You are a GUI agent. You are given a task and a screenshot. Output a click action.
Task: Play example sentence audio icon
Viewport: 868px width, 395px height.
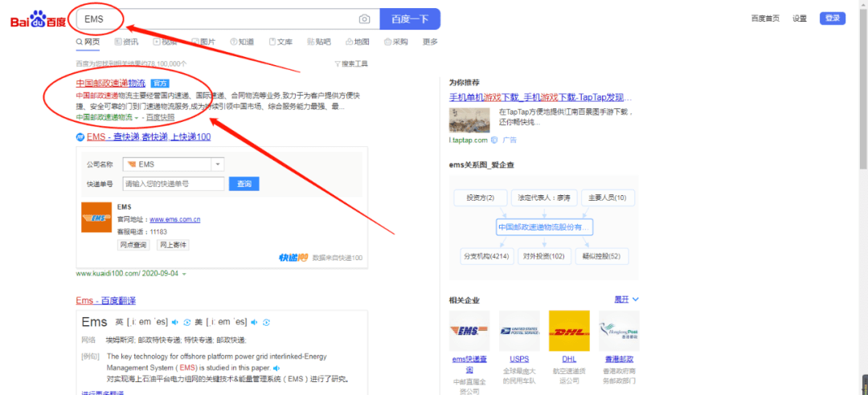pos(276,368)
